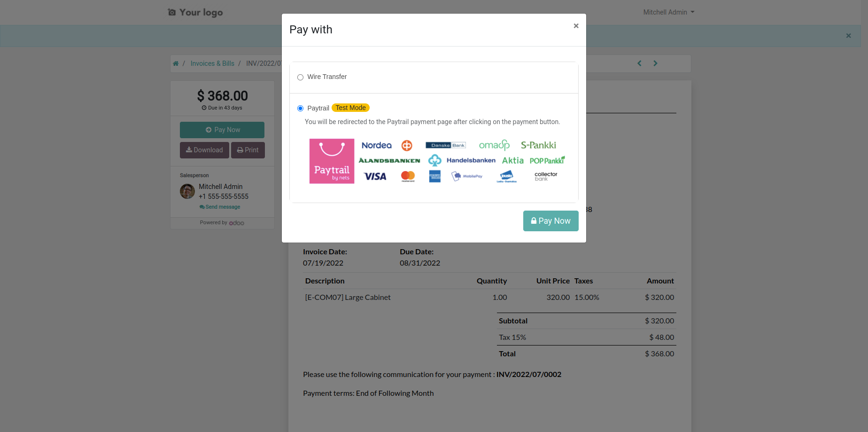Click Mitchell Admin salesperson avatar
This screenshot has width=868, height=432.
coord(187,191)
